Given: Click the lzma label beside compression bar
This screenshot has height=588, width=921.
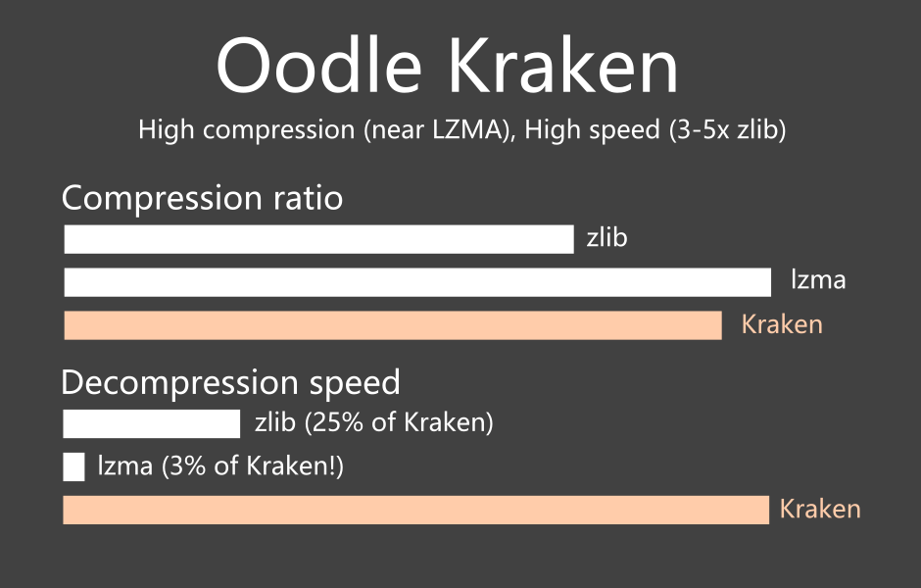Looking at the screenshot, I should click(x=818, y=279).
